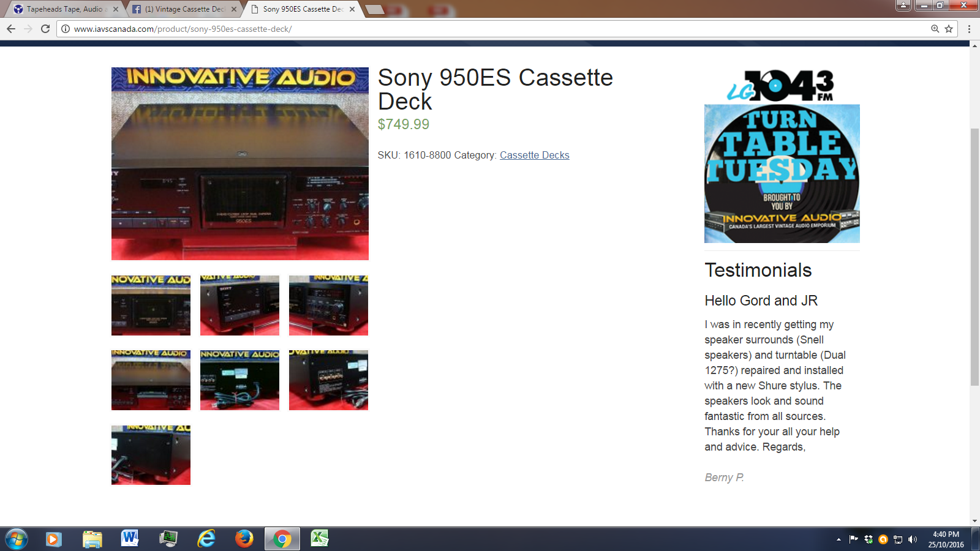
Task: Click the LG 104.3 FM logo
Action: click(781, 86)
